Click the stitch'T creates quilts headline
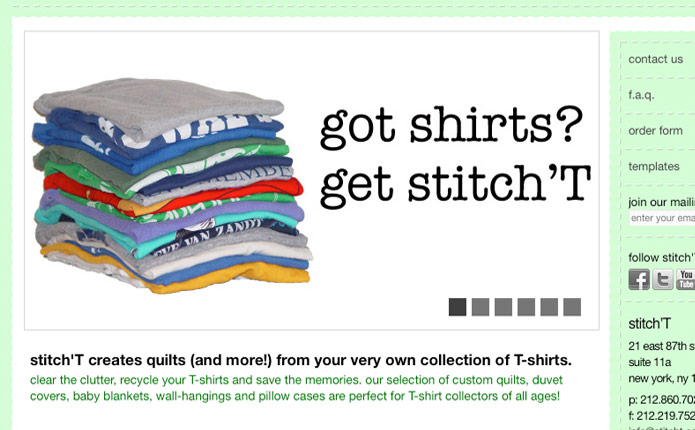Viewport: 695px width, 430px height. point(301,360)
